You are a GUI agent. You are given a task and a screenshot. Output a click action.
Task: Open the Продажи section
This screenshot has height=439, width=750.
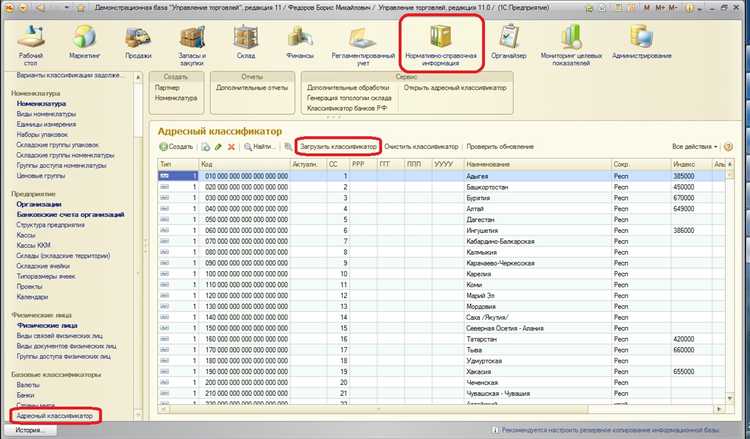tap(138, 42)
